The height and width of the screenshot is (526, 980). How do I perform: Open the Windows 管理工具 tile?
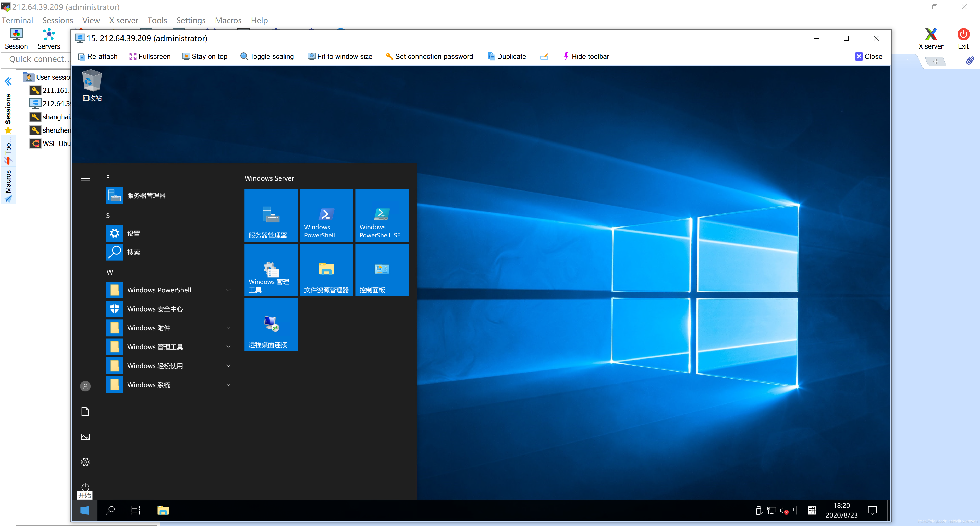pos(271,270)
